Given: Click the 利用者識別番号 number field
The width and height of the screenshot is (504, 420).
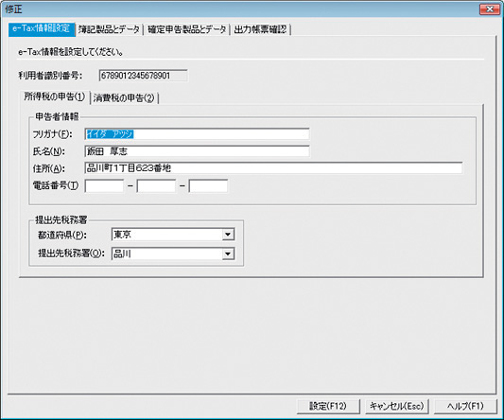Looking at the screenshot, I should tap(143, 76).
